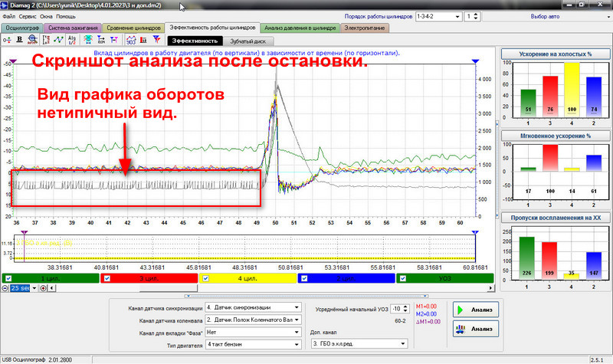Click the purple marker on the lower timeline
The width and height of the screenshot is (613, 364).
click(25, 233)
